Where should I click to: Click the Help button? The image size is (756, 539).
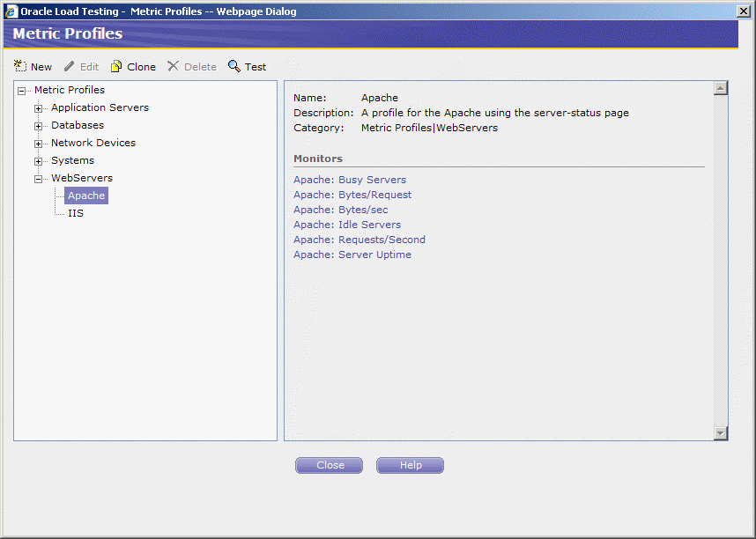410,465
